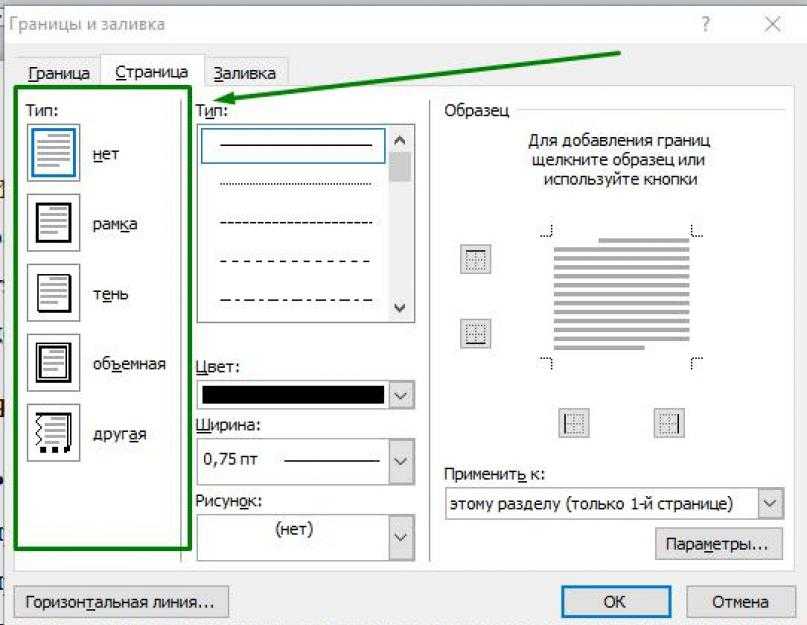
Task: Expand the Ширина width dropdown
Action: click(401, 461)
